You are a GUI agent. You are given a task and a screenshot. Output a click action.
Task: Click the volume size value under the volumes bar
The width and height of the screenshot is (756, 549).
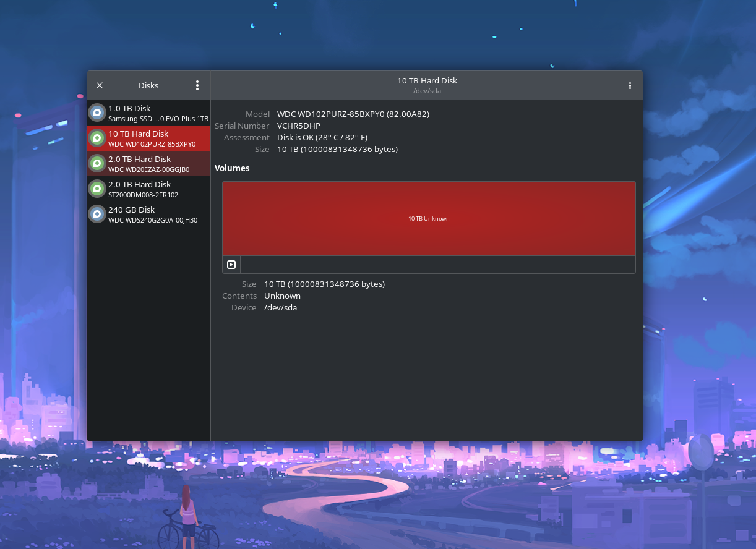coord(324,284)
